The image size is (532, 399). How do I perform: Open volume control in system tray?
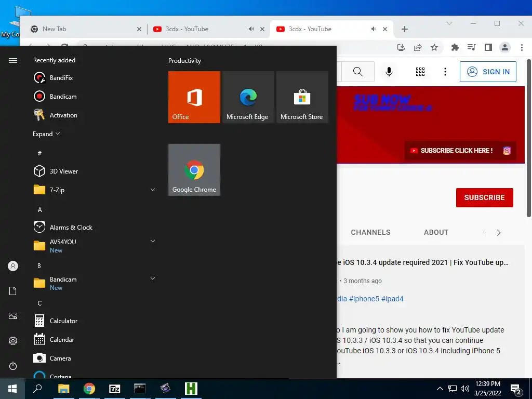tap(465, 389)
